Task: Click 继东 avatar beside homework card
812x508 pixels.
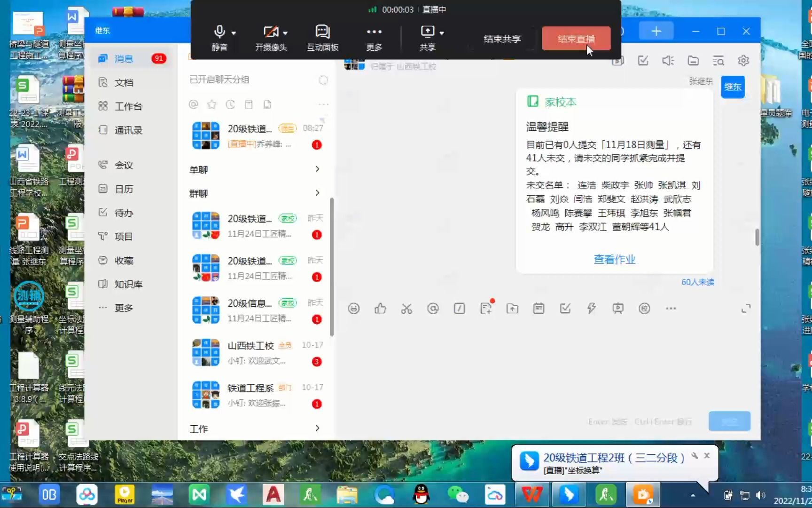Action: (x=733, y=87)
